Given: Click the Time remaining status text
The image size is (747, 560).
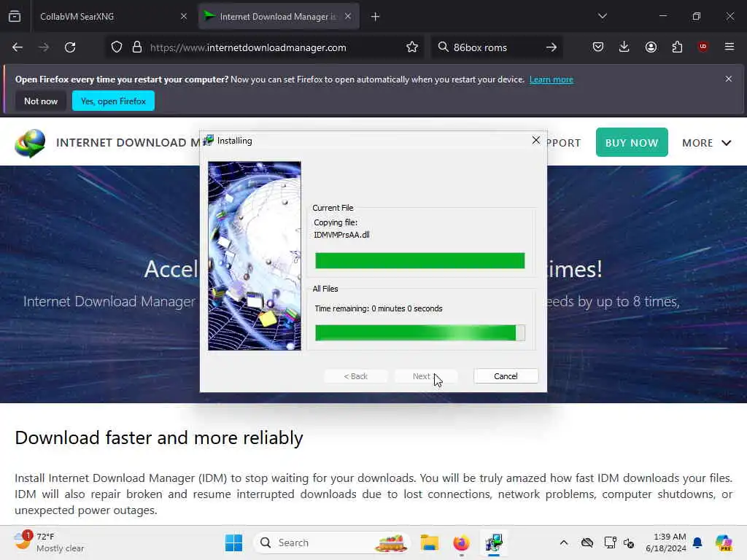Looking at the screenshot, I should point(379,308).
